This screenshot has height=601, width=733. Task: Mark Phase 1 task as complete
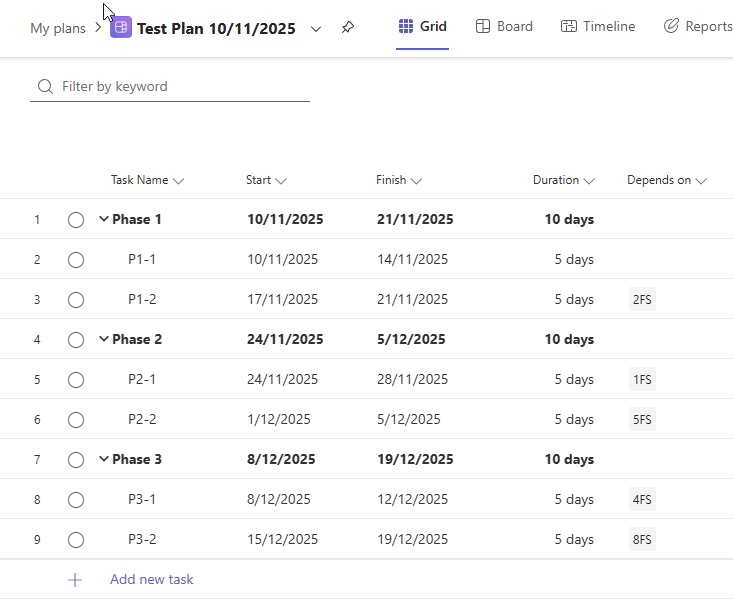point(76,220)
